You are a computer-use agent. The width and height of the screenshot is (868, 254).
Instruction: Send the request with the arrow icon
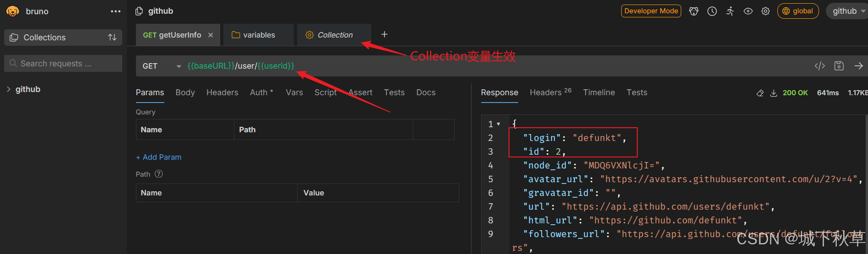pos(858,66)
